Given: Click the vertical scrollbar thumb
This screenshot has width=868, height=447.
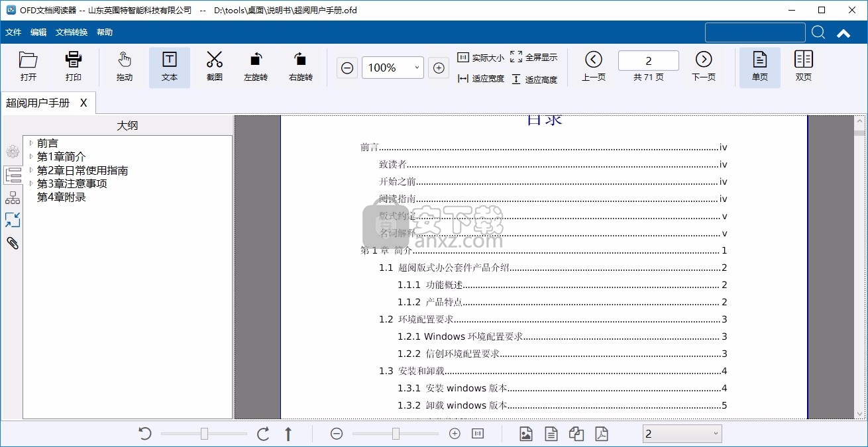Looking at the screenshot, I should [x=859, y=132].
